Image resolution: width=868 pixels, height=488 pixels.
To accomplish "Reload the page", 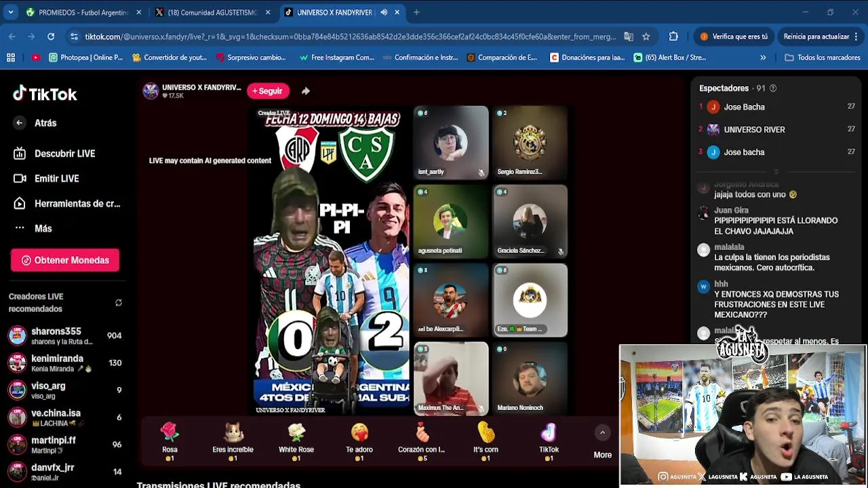I will (51, 37).
